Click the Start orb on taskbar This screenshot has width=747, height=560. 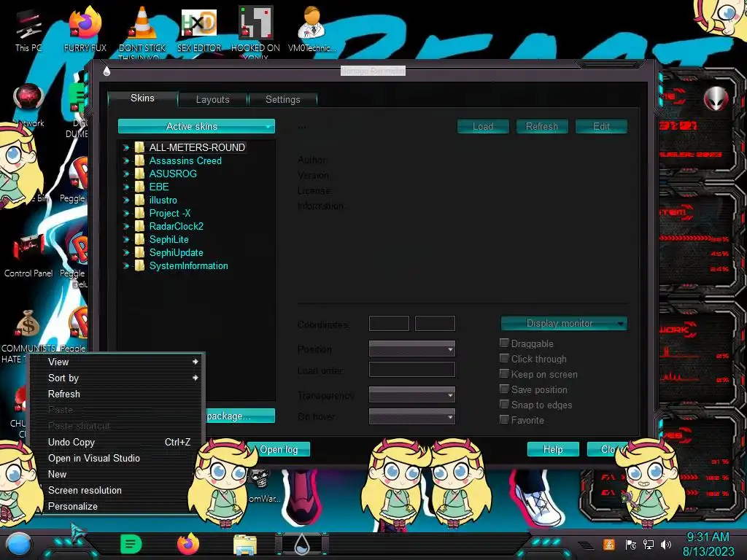click(x=19, y=544)
